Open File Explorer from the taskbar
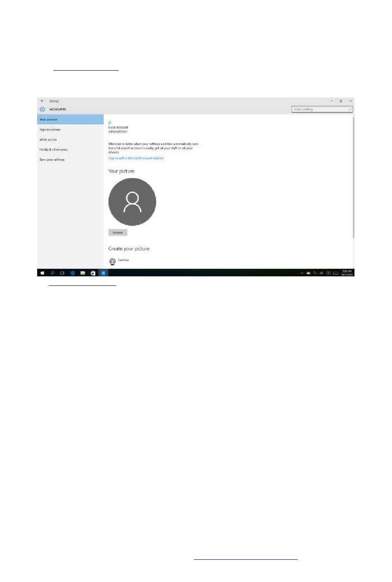Screen dimensions: 392x582 tap(83, 273)
